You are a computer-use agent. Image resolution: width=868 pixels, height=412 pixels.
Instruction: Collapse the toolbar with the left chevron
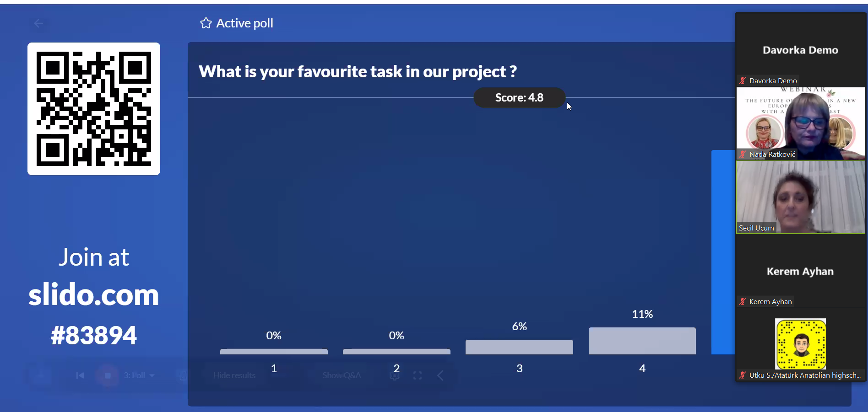pyautogui.click(x=440, y=375)
